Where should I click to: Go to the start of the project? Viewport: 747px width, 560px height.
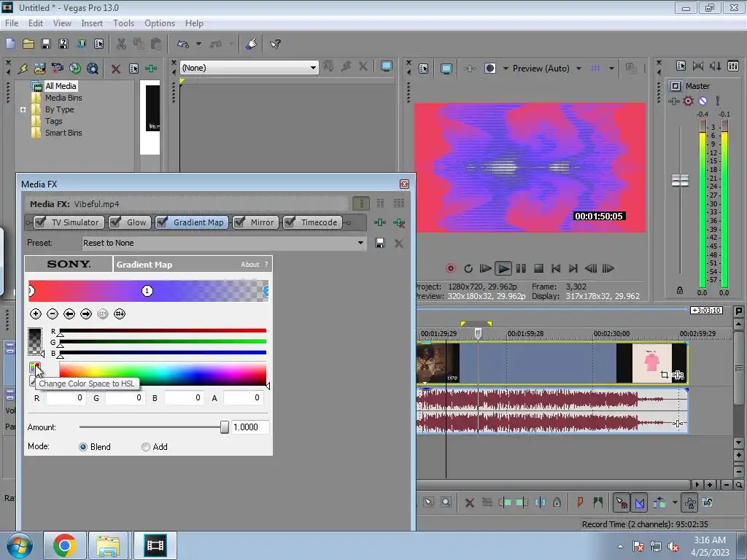pos(555,268)
